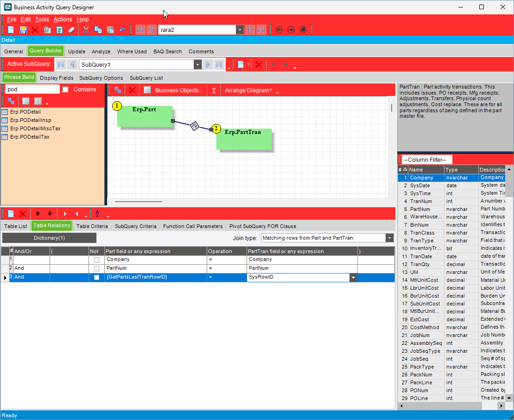The image size is (514, 420).
Task: Open the SubQuery1 dropdown arrow
Action: click(197, 64)
